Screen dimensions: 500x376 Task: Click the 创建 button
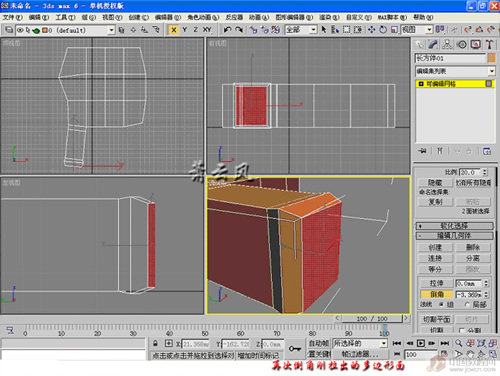[435, 247]
